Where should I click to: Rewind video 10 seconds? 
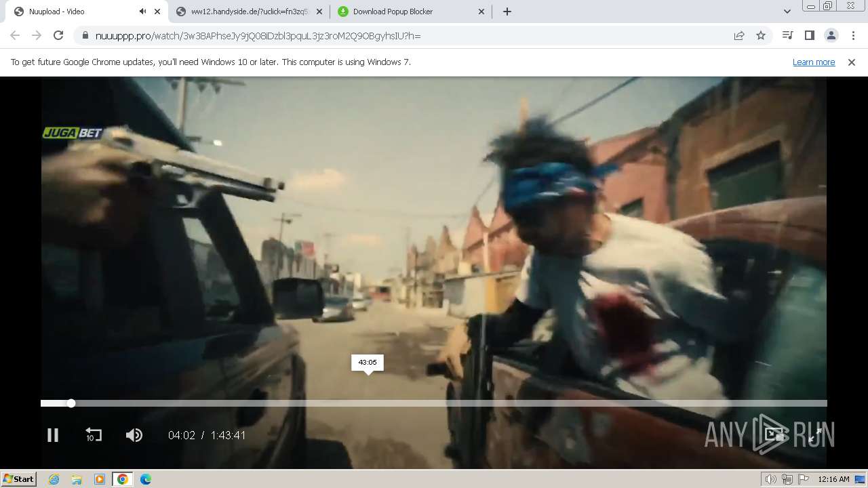click(x=94, y=435)
